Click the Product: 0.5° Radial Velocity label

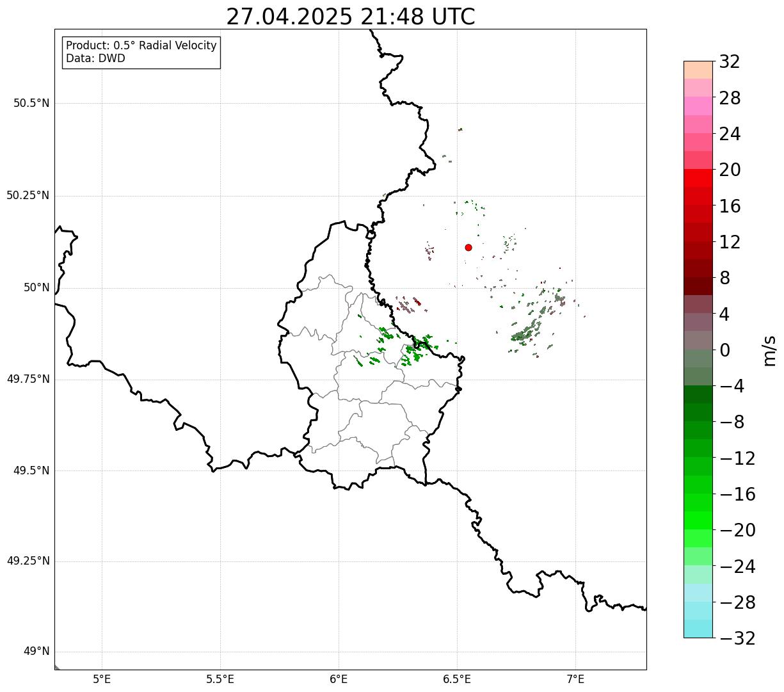pyautogui.click(x=141, y=46)
